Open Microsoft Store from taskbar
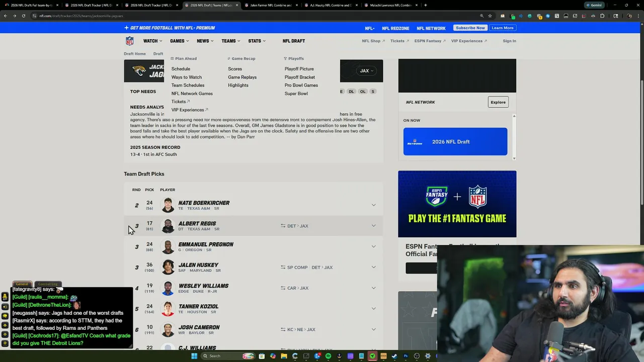This screenshot has height=362, width=644. click(262, 356)
